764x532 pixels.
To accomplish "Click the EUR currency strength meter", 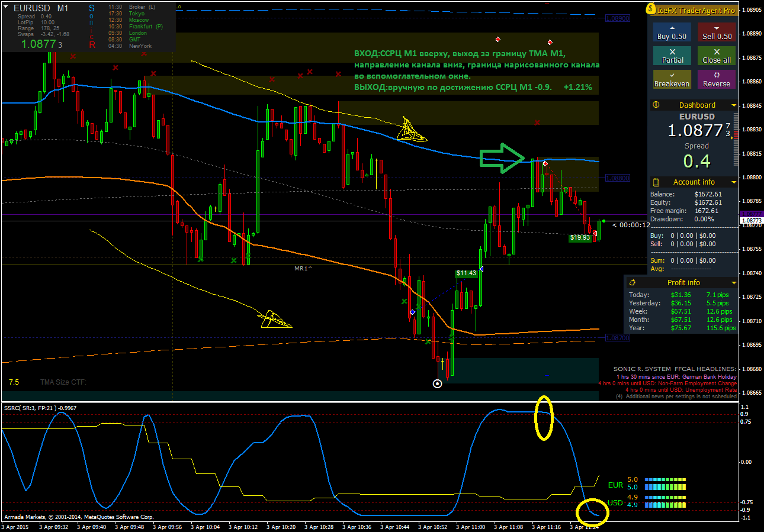I will click(x=665, y=483).
